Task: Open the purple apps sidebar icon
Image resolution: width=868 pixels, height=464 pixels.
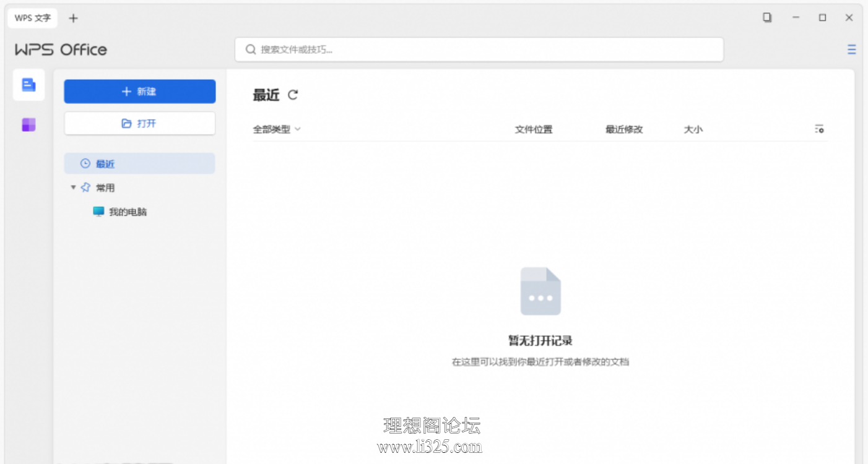Action: pyautogui.click(x=28, y=124)
